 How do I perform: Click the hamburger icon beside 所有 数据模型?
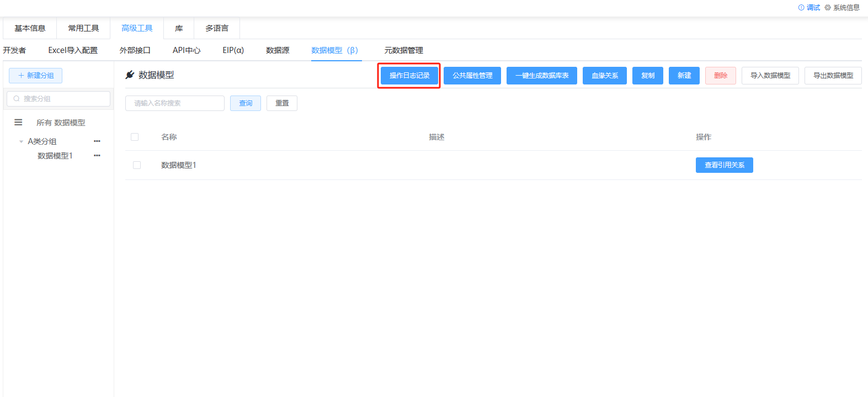click(18, 123)
